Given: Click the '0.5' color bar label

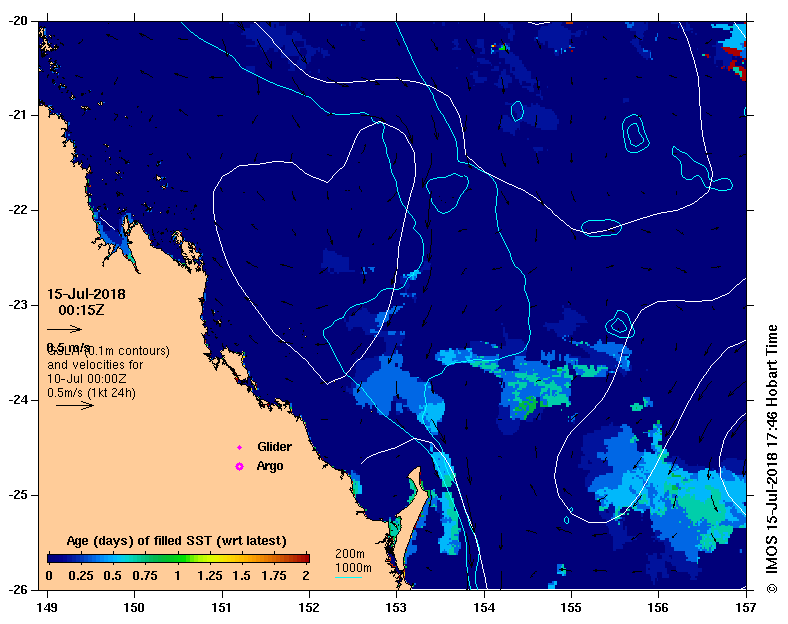Looking at the screenshot, I should (x=113, y=576).
